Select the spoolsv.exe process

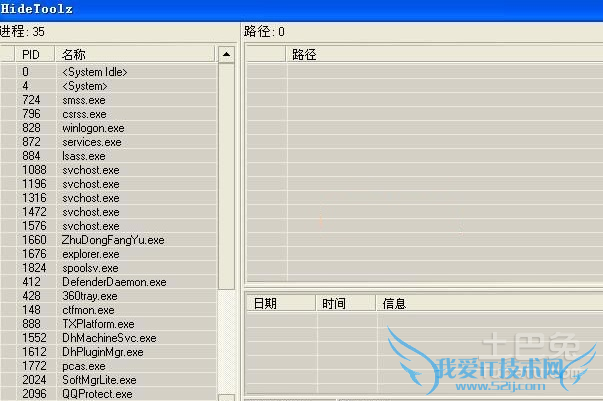(108, 268)
